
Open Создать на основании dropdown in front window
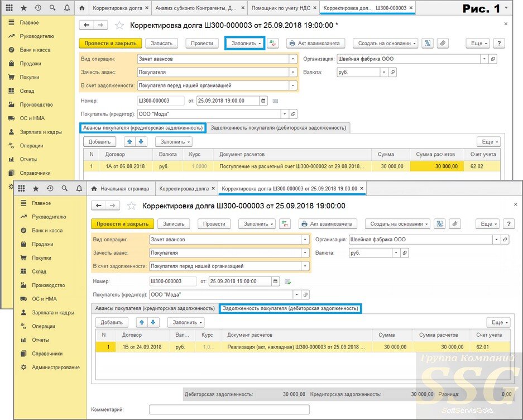pos(397,224)
